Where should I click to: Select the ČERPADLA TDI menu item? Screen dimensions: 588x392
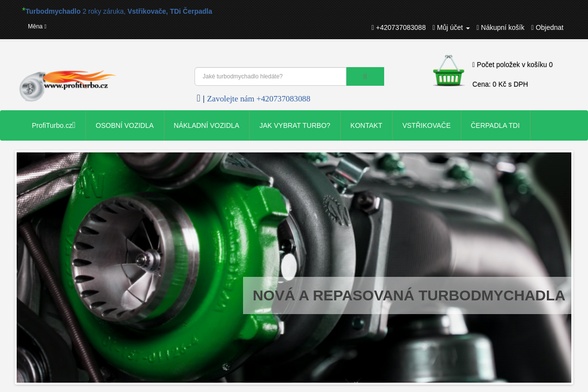click(495, 125)
